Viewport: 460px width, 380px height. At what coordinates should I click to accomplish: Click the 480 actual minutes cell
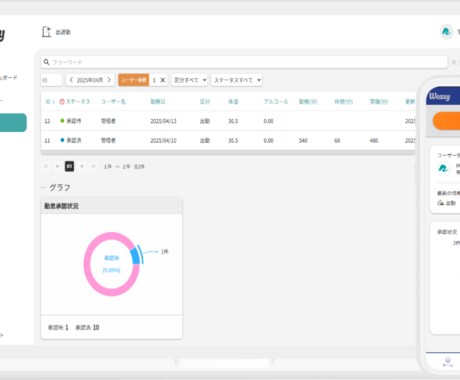tap(374, 140)
